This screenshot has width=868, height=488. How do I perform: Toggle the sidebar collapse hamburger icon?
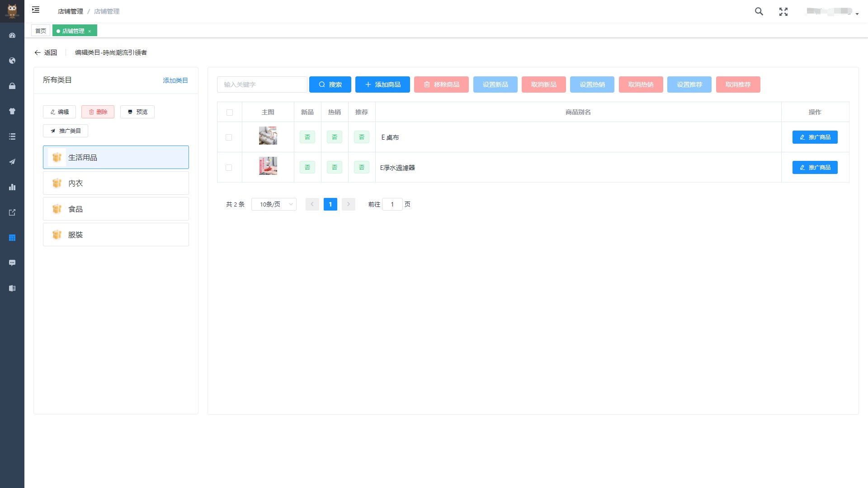tap(36, 10)
